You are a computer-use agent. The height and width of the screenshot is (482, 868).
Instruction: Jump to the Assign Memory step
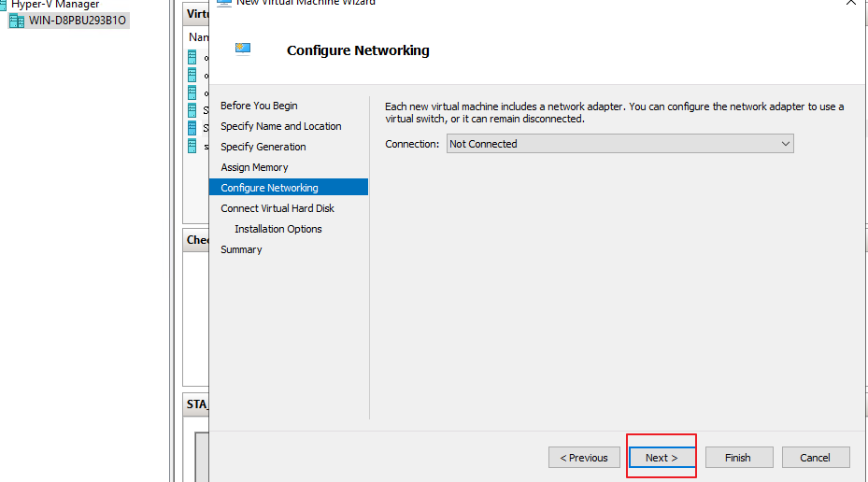254,167
